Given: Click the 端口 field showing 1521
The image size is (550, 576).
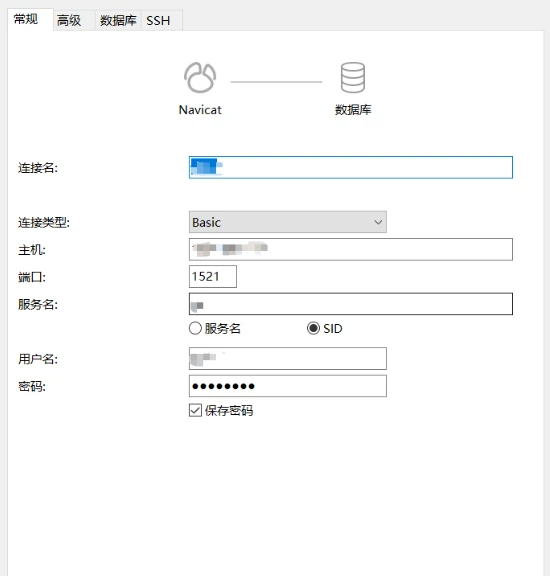Looking at the screenshot, I should coord(213,277).
